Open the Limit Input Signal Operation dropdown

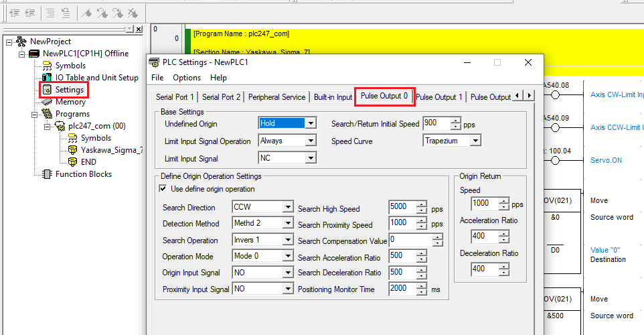(311, 141)
